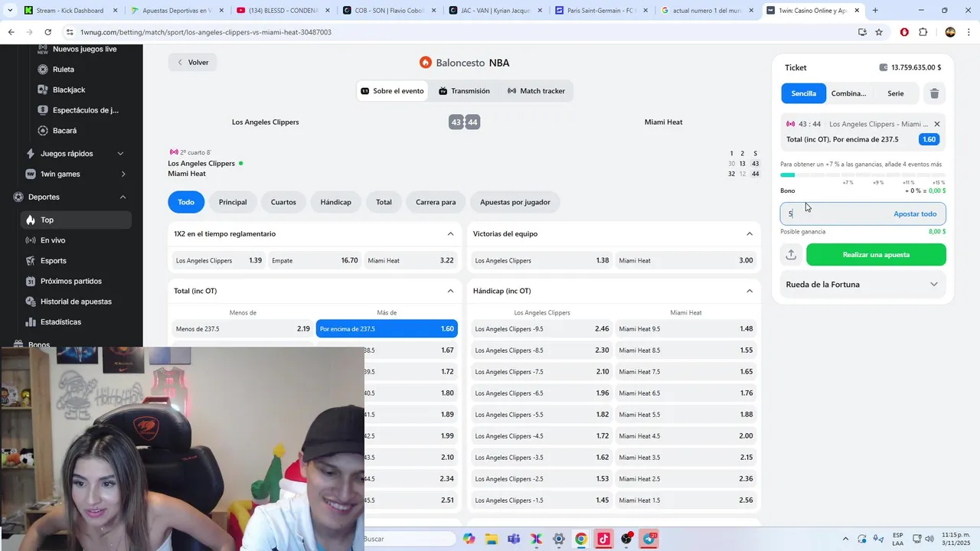Viewport: 980px width, 551px height.
Task: Open Blackjack from the sidebar
Action: point(68,90)
